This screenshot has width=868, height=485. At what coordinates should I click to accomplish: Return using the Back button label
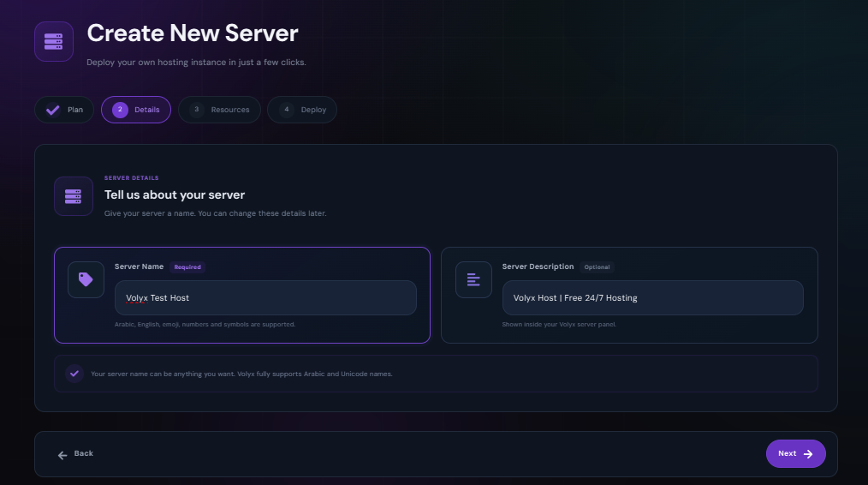tap(84, 453)
